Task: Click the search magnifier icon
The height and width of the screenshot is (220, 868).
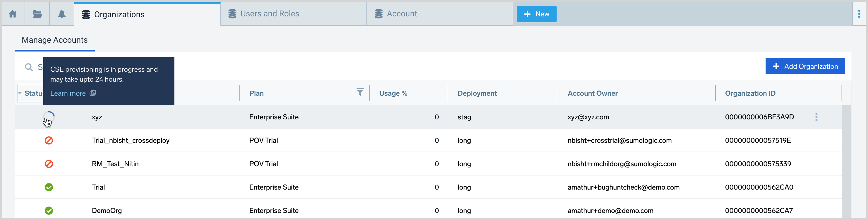Action: pyautogui.click(x=29, y=67)
